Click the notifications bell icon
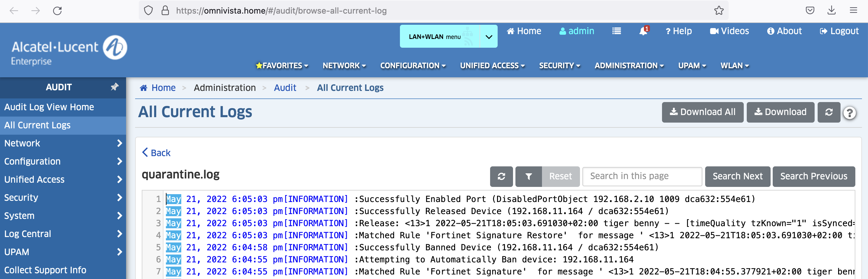The width and height of the screenshot is (868, 279). [643, 31]
